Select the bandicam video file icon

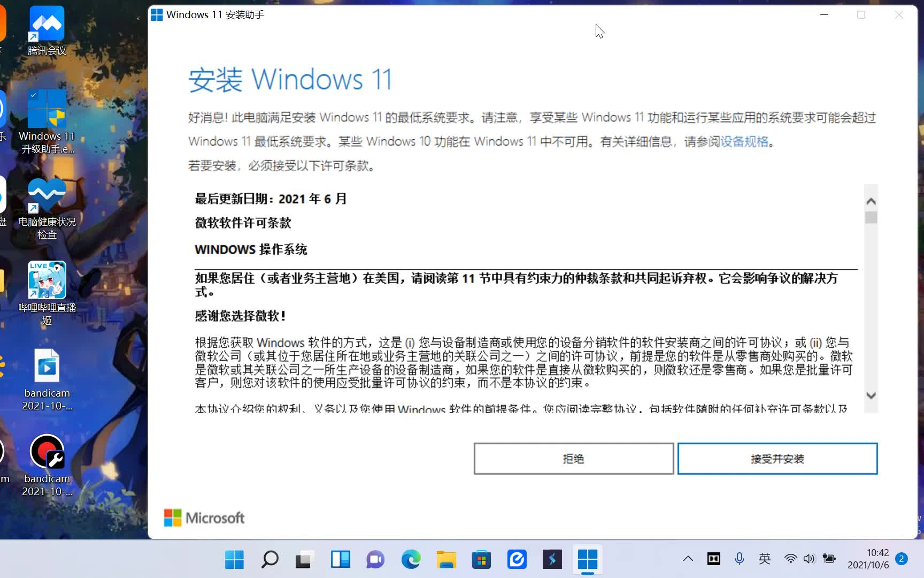(x=47, y=380)
